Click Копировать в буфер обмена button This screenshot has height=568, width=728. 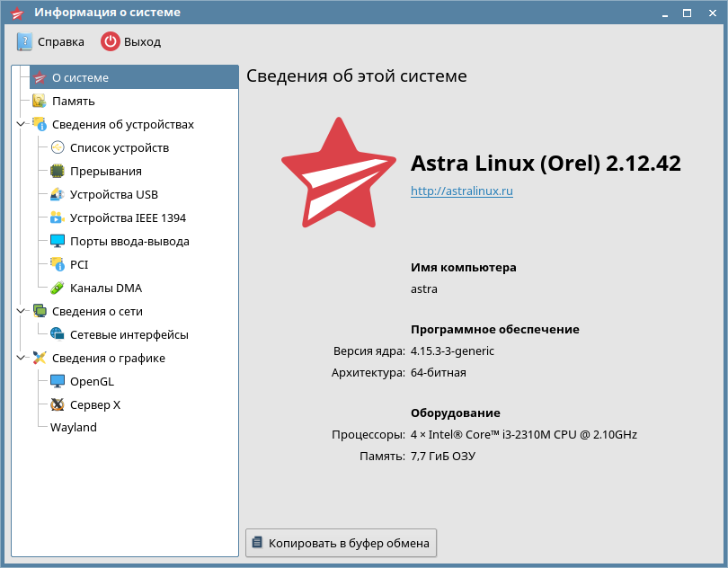coord(341,543)
